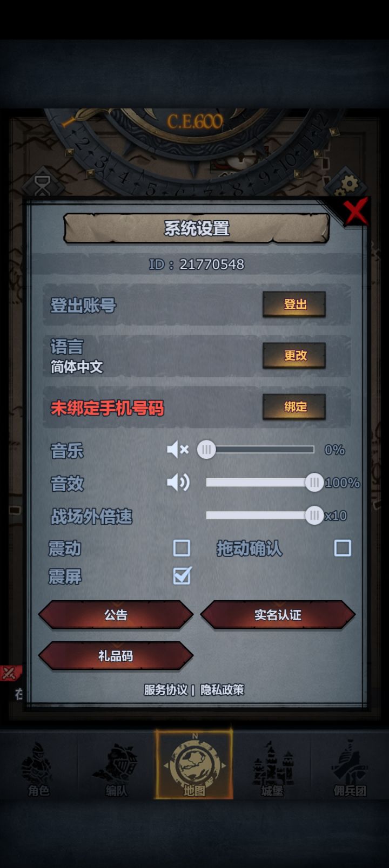Screen dimensions: 389x868
Task: Open the 隐私政策 privacy policy link
Action: [x=222, y=690]
